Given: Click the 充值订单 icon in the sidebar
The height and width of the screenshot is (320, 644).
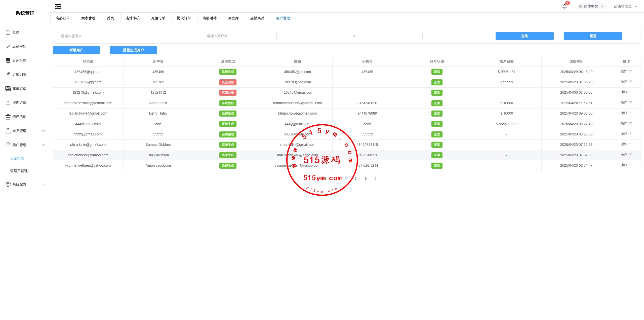Looking at the screenshot, I should [x=8, y=89].
